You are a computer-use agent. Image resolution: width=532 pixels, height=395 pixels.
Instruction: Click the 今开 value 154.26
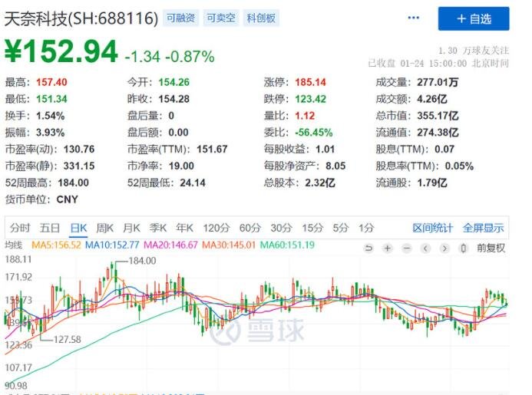(174, 82)
